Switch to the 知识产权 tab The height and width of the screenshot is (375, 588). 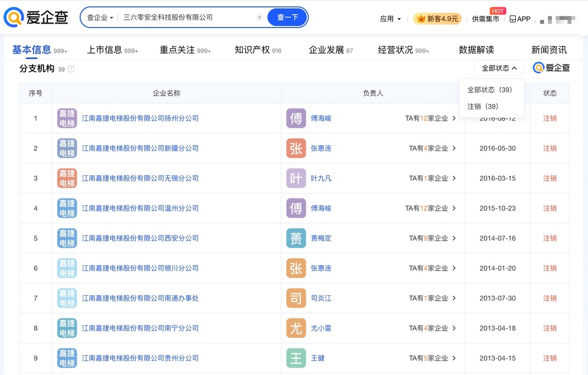pyautogui.click(x=258, y=50)
